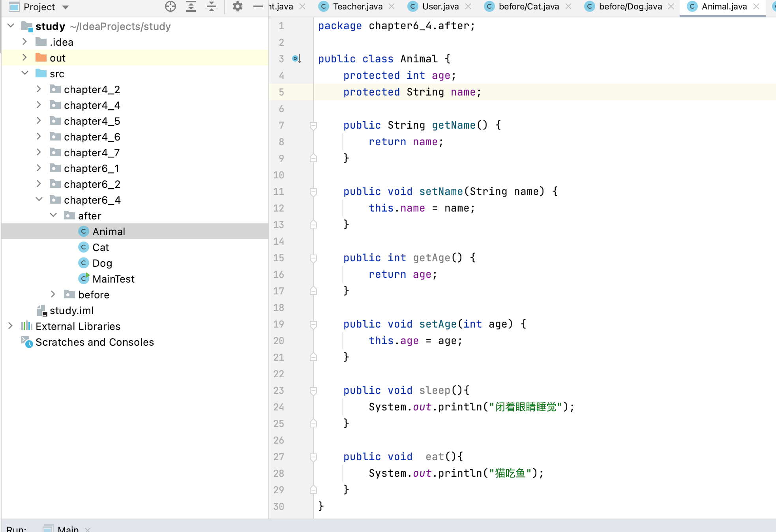Click the collapse all icon in Project toolbar
This screenshot has height=532, width=776.
[x=212, y=6]
